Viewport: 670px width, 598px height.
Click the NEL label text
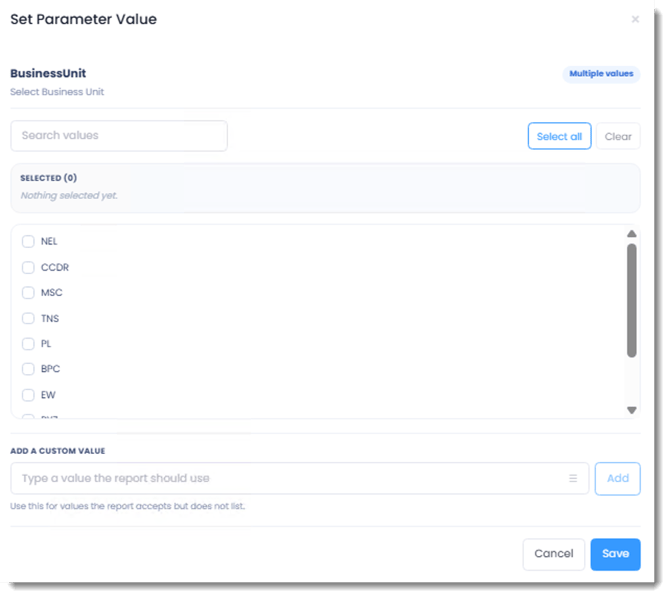click(49, 242)
